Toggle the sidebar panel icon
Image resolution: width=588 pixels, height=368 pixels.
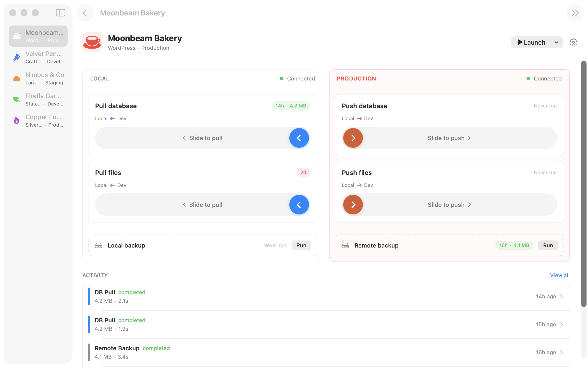[x=61, y=13]
